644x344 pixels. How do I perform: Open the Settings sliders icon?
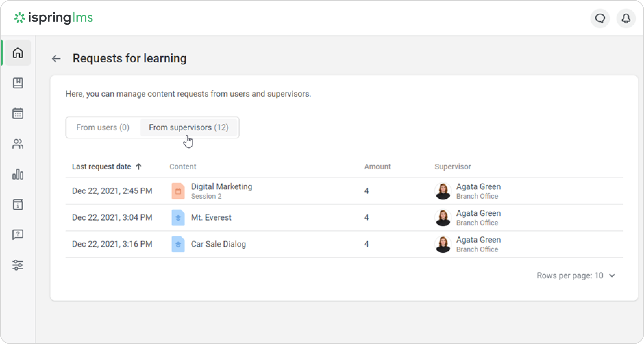(x=18, y=265)
